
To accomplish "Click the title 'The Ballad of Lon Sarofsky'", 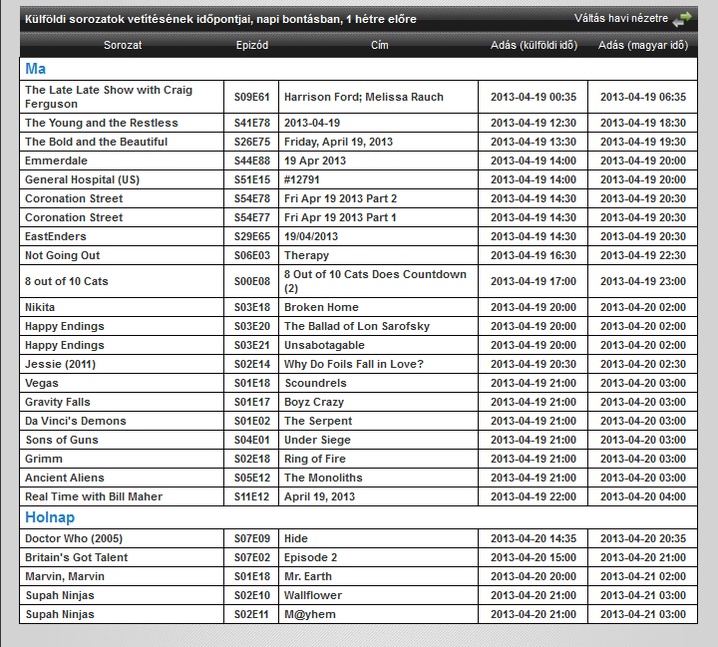I will pos(357,326).
